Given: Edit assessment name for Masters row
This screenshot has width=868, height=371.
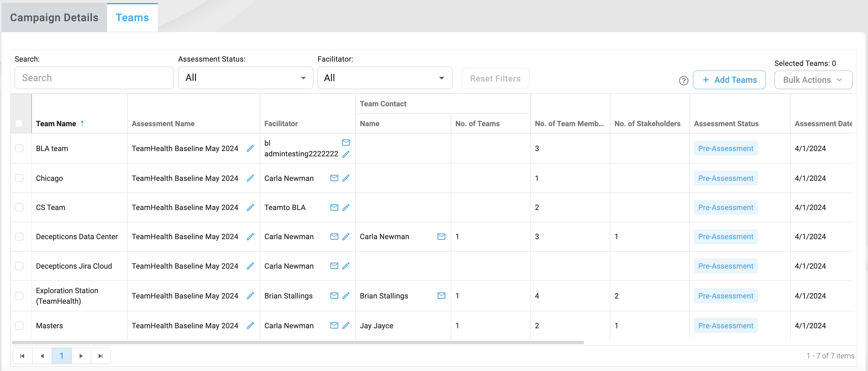Looking at the screenshot, I should [250, 326].
